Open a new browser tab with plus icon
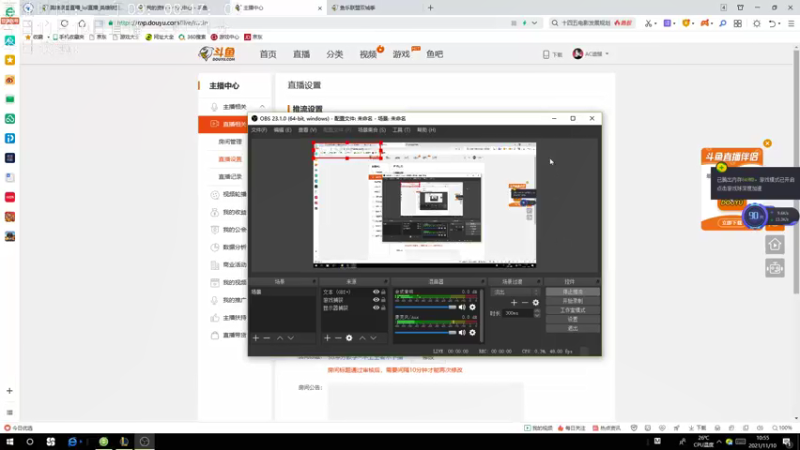Viewport: 800px width, 450px height. pyautogui.click(x=431, y=8)
